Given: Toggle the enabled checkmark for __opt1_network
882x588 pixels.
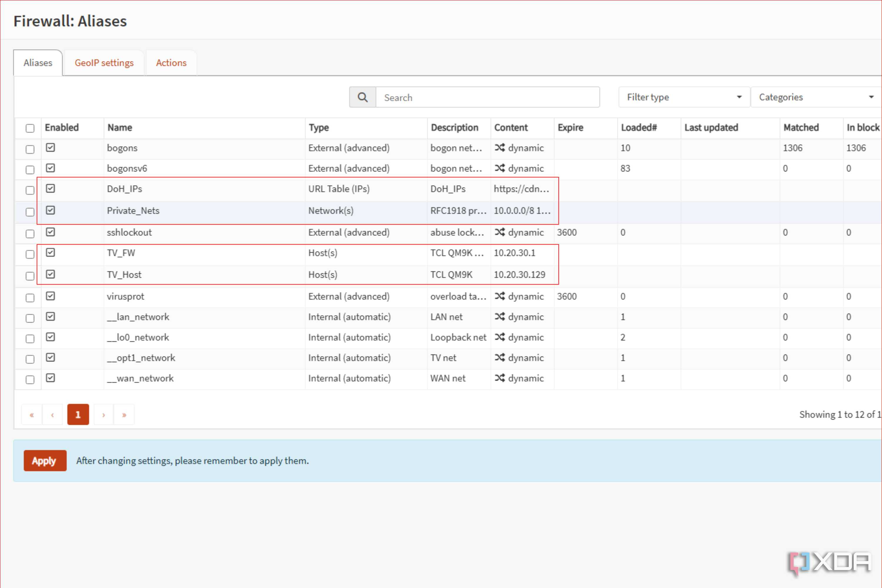Looking at the screenshot, I should pyautogui.click(x=50, y=357).
